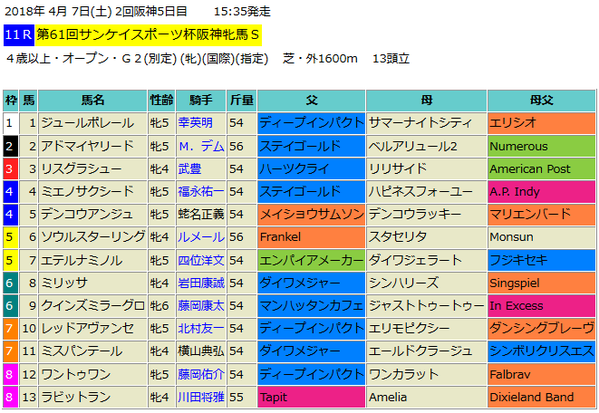Click dam cell Amelia
Screen dimensions: 599x413
click(x=426, y=397)
